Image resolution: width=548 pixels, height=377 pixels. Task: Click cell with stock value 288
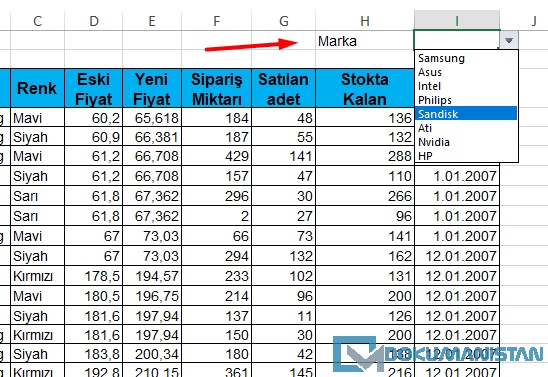365,156
